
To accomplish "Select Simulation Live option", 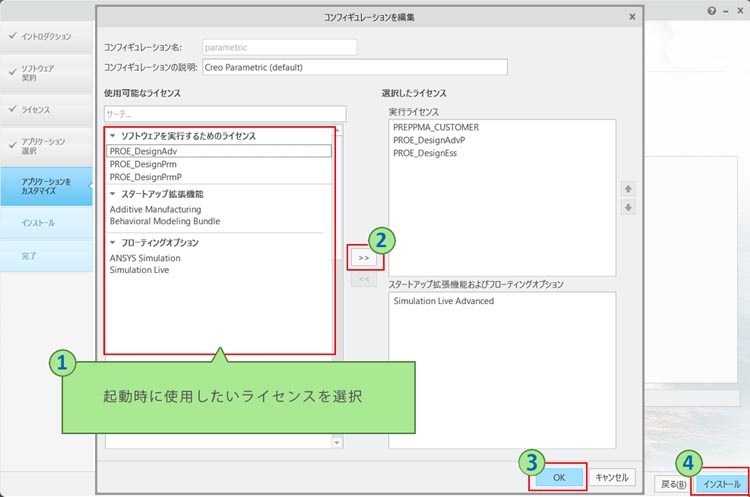I will coord(139,270).
